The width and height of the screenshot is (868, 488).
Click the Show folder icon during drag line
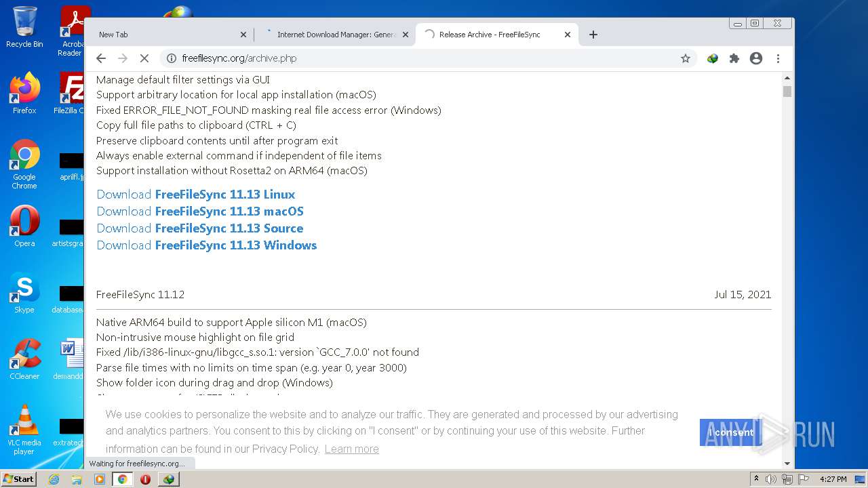214,383
